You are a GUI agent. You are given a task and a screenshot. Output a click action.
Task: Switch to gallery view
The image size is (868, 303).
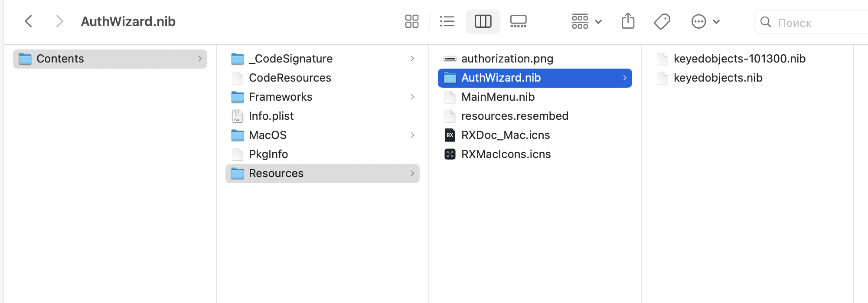(x=518, y=21)
